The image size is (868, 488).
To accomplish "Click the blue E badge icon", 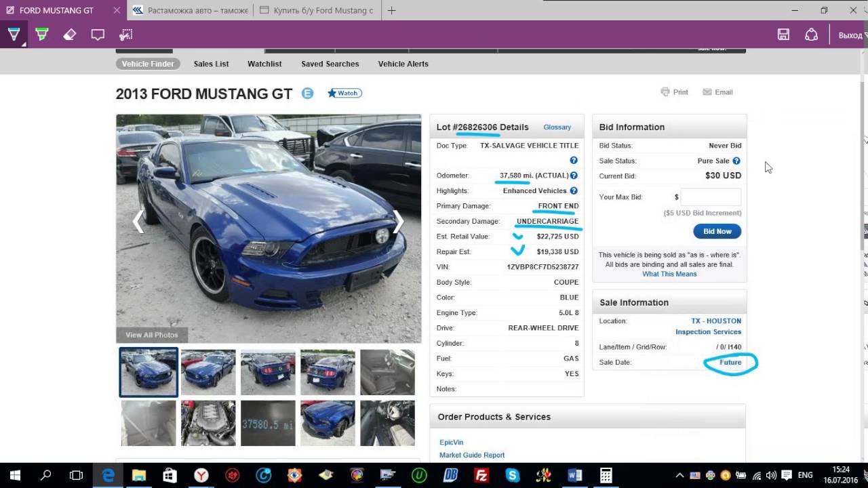I will [x=307, y=94].
